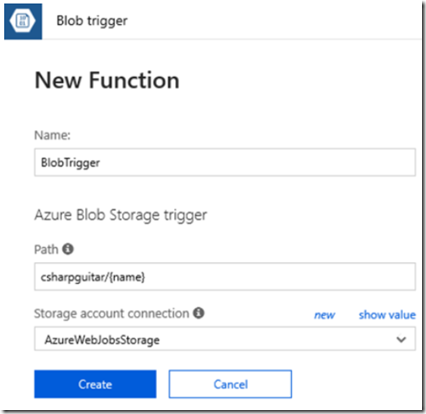Viewport: 426px width, 414px height.
Task: Open the AzureWebJobsStorage connection dropdown
Action: (x=225, y=339)
